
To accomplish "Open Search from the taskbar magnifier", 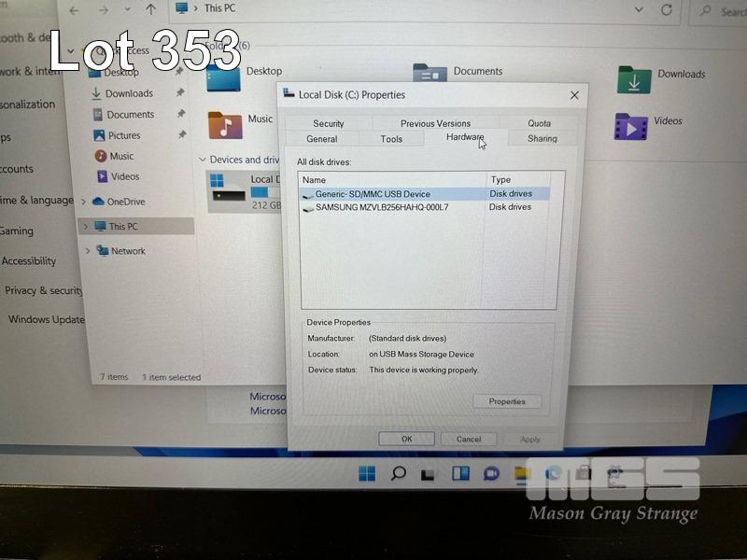I will coord(399,473).
